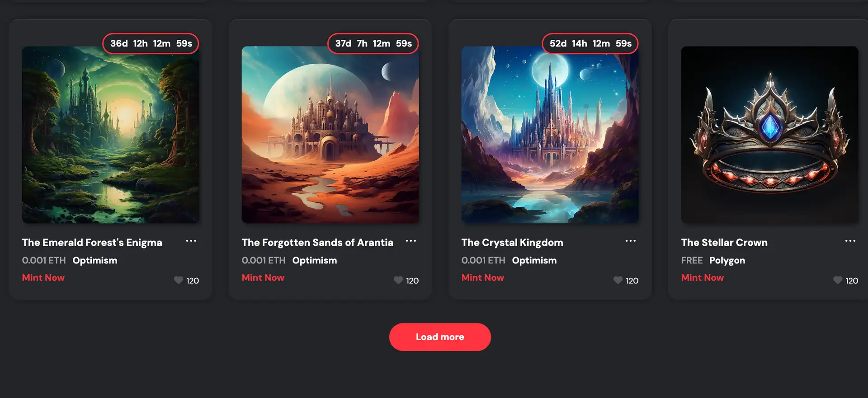Mint the free Stellar Crown
Viewport: 868px width, 398px height.
(703, 278)
